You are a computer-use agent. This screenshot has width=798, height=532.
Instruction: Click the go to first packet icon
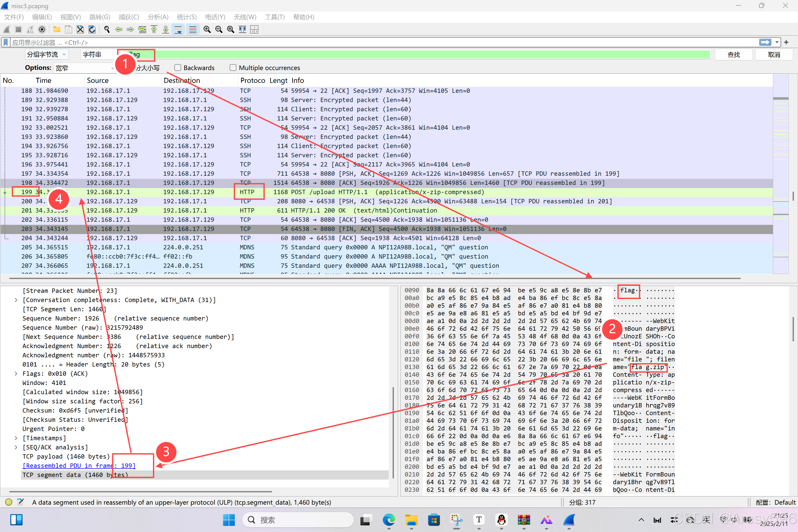154,29
